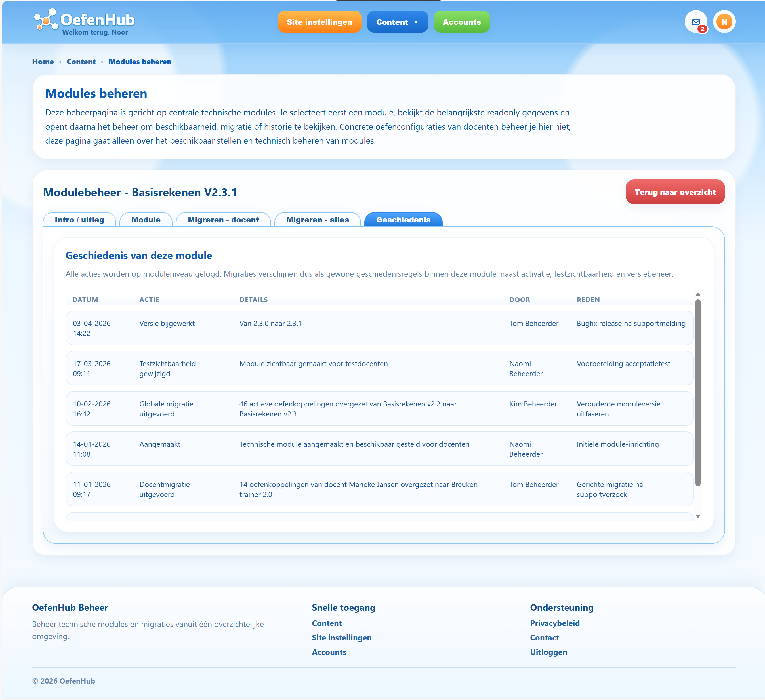The height and width of the screenshot is (700, 765).
Task: Open the user avatar N menu
Action: point(724,22)
